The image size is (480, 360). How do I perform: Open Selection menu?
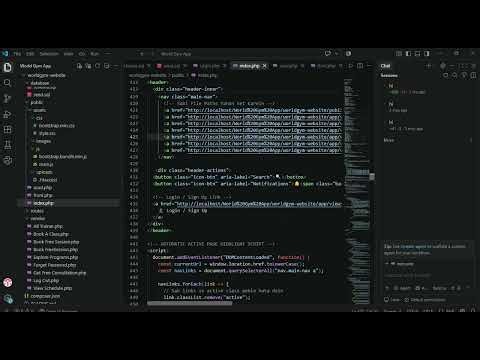point(49,54)
